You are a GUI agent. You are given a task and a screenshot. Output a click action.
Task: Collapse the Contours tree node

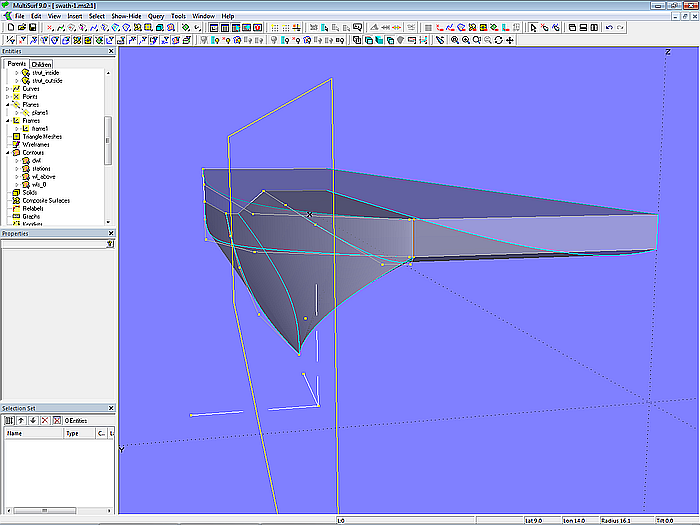tap(8, 152)
